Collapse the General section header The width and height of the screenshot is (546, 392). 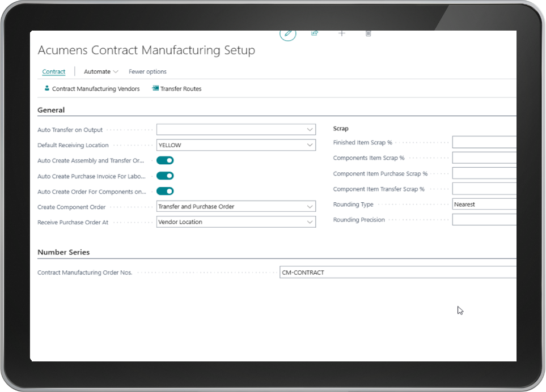[x=51, y=110]
